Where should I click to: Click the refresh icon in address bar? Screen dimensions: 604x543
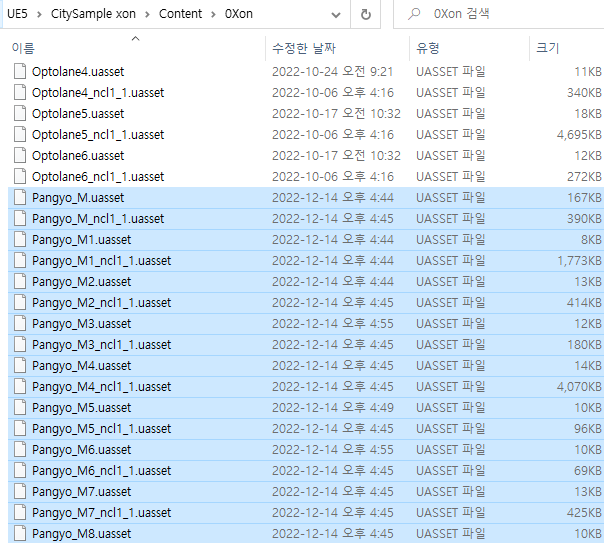(366, 14)
